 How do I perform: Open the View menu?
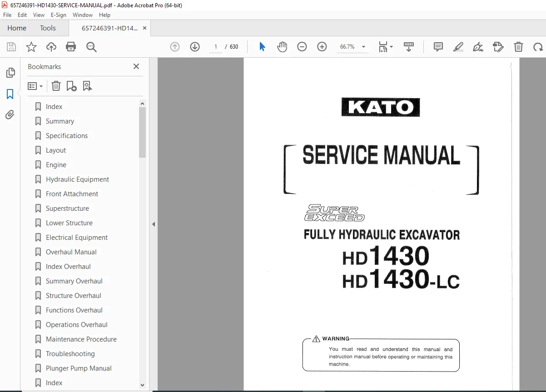pos(39,15)
